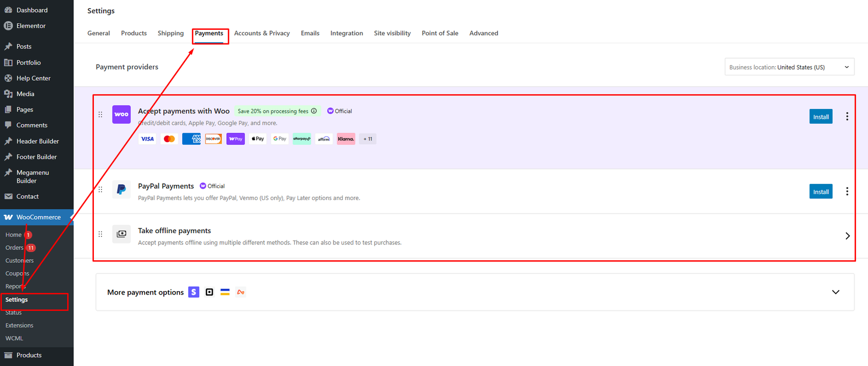Click the offline payments cash icon

click(122, 234)
